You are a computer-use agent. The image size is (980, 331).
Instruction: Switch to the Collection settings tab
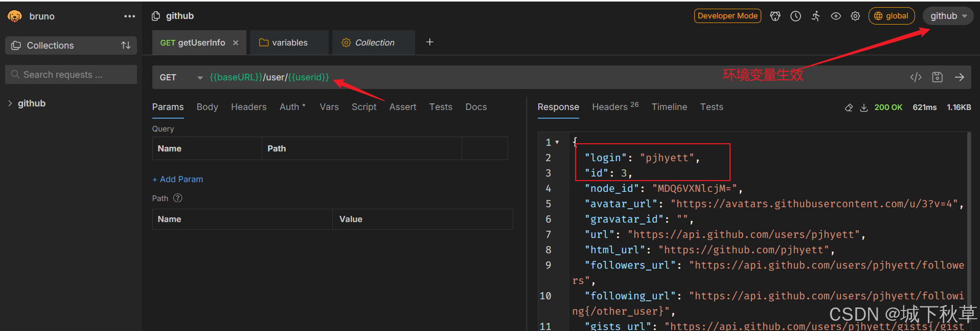374,43
